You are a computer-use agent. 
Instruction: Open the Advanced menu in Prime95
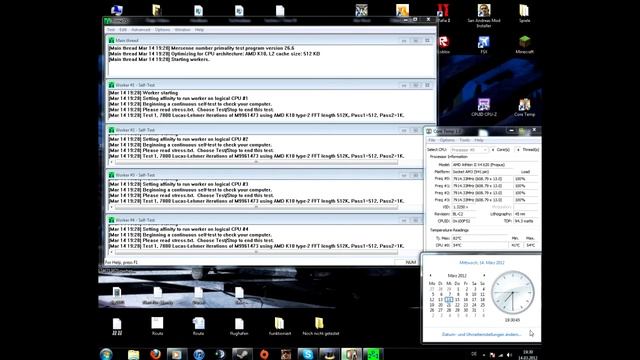141,30
